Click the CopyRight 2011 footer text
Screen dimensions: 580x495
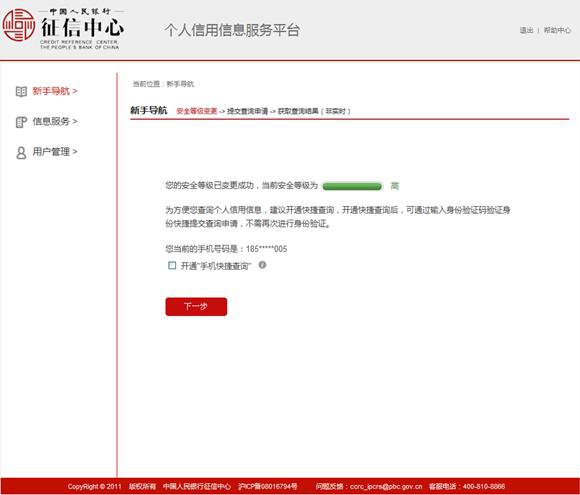94,486
